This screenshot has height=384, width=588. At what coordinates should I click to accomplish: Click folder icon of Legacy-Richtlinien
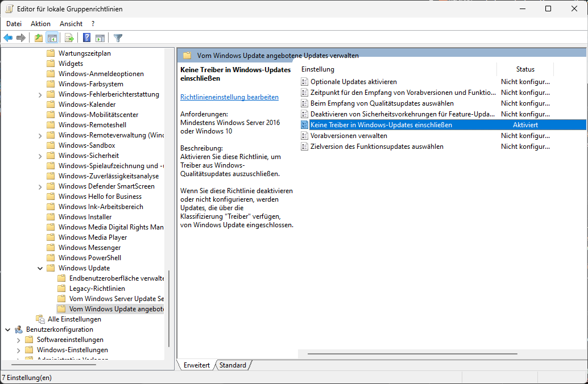(61, 289)
